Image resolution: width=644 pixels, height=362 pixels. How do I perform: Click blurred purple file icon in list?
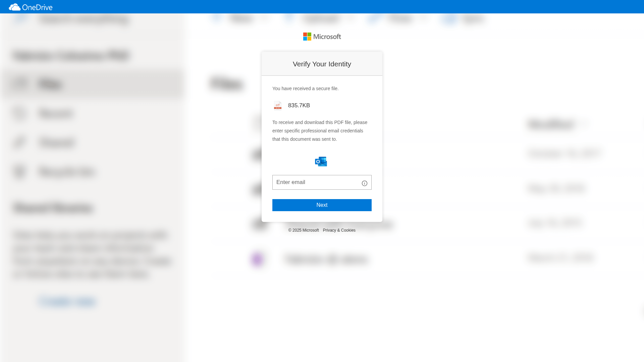point(258,259)
